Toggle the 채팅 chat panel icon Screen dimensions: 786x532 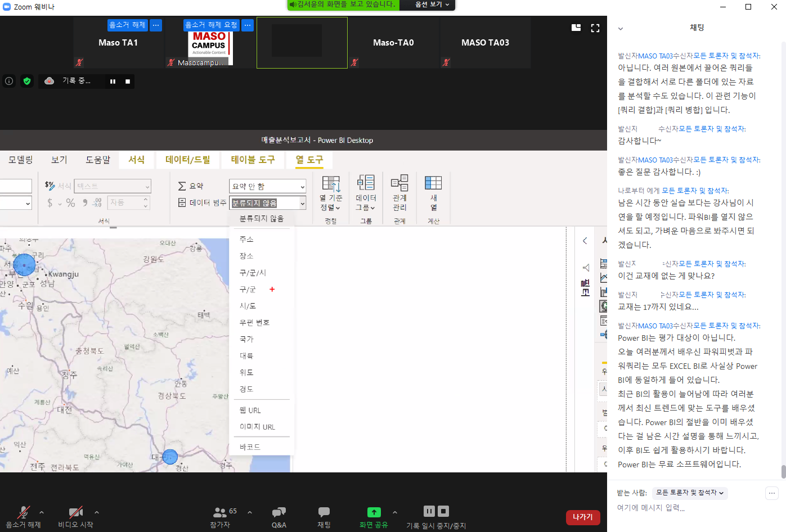(324, 512)
